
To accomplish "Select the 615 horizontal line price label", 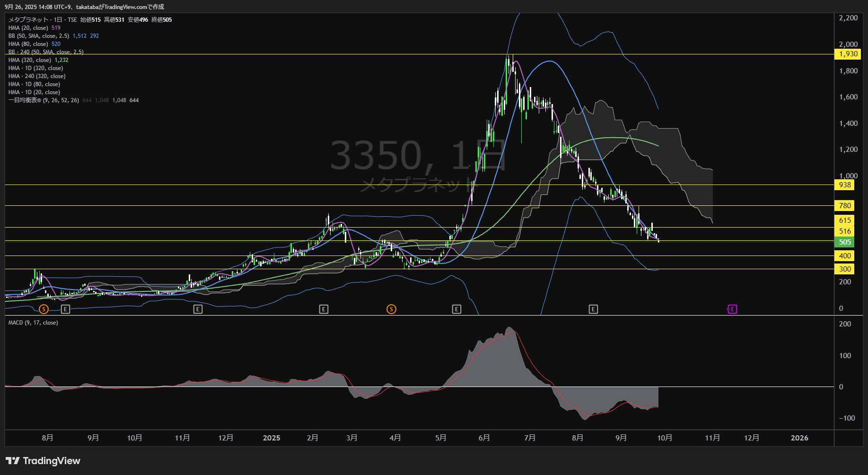I will [x=845, y=220].
